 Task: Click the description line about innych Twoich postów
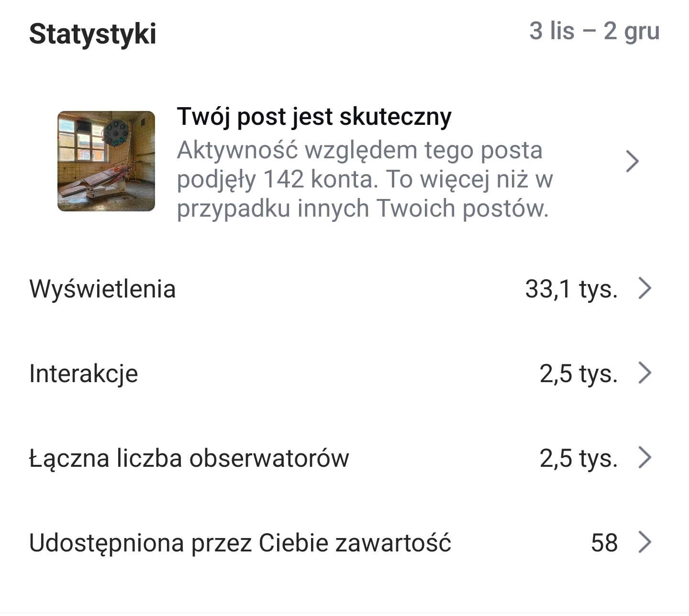tap(363, 209)
